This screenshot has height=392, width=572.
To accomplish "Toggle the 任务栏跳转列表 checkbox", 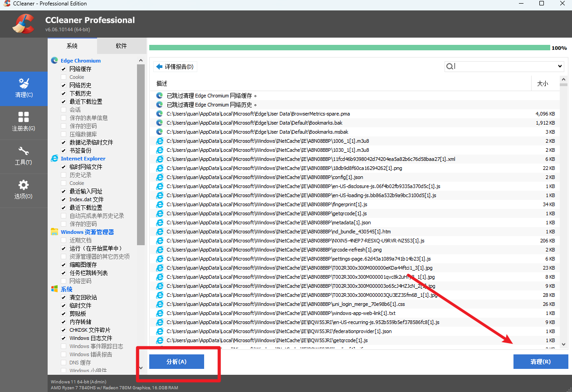I will 64,273.
